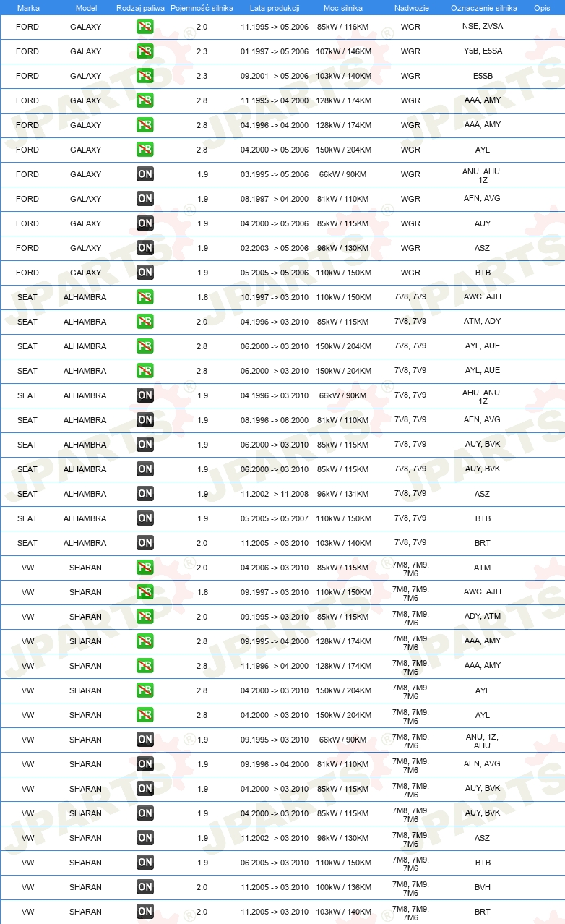Click production dates 04.2006 -> 03.2010
The width and height of the screenshot is (565, 924).
275,568
